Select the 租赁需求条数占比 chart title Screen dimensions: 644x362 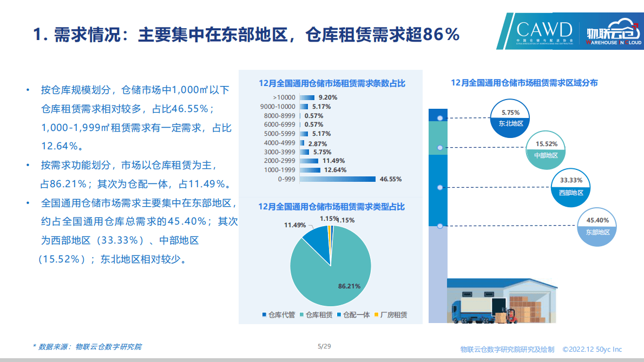point(332,83)
